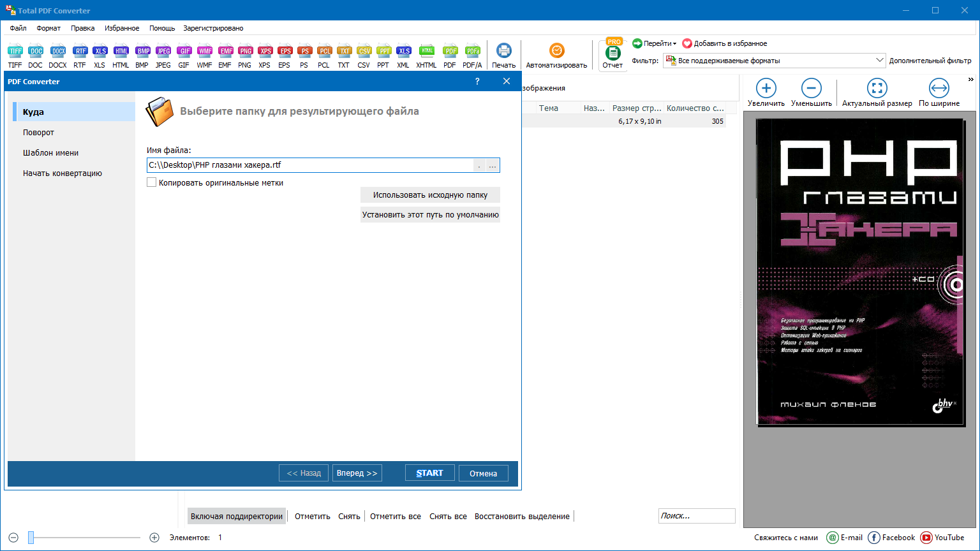The width and height of the screenshot is (980, 551).
Task: Open the YouTube link
Action: pyautogui.click(x=942, y=538)
